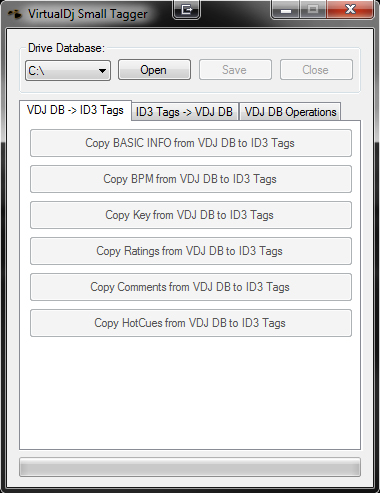Click the progress bar at the bottom
The width and height of the screenshot is (380, 493).
click(x=190, y=467)
